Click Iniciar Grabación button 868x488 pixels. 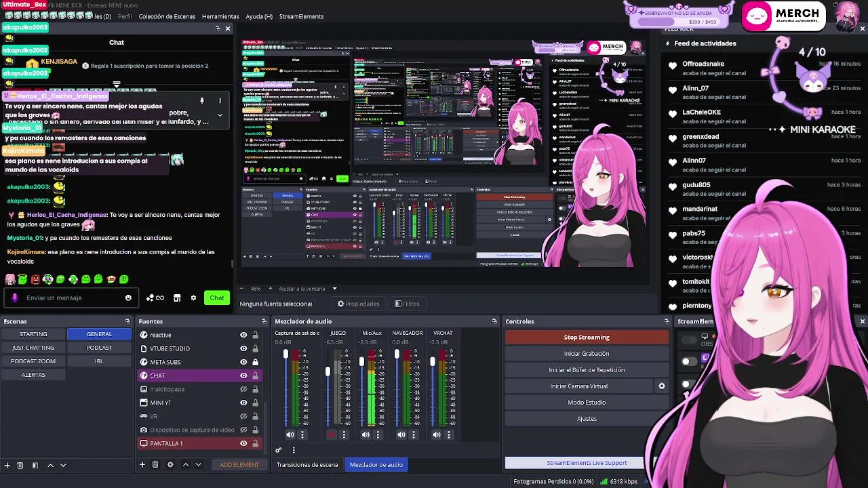[x=587, y=354]
